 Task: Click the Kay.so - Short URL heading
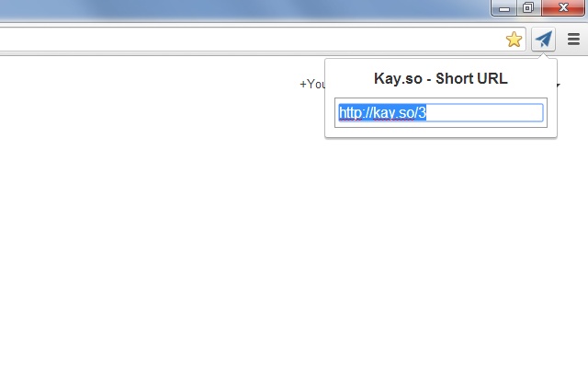441,78
